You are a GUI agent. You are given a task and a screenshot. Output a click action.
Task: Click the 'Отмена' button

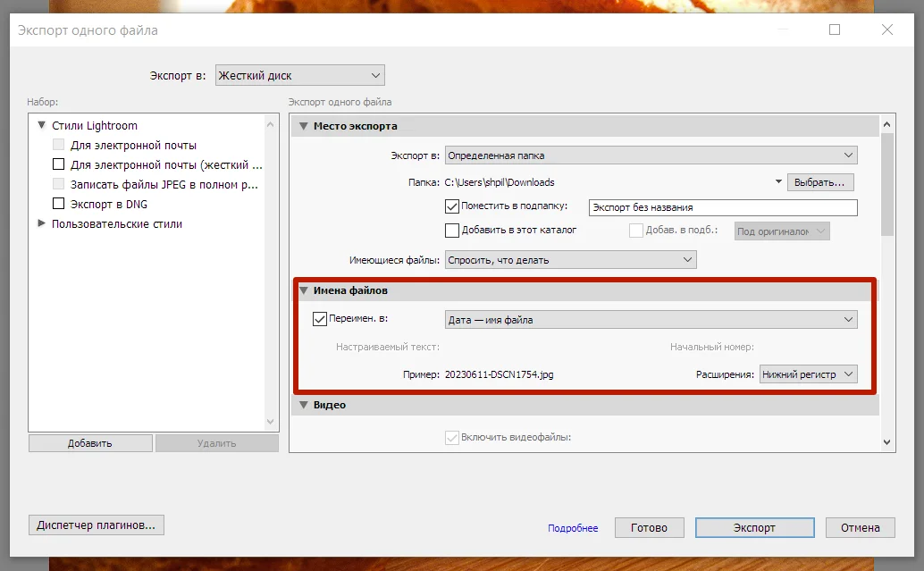point(860,528)
